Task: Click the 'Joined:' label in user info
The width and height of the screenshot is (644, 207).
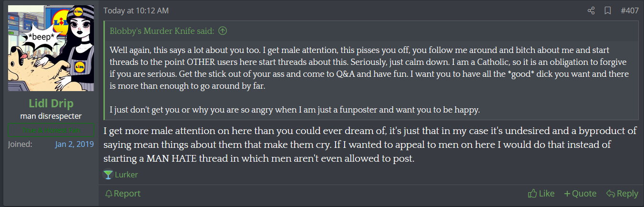Action: coord(20,144)
